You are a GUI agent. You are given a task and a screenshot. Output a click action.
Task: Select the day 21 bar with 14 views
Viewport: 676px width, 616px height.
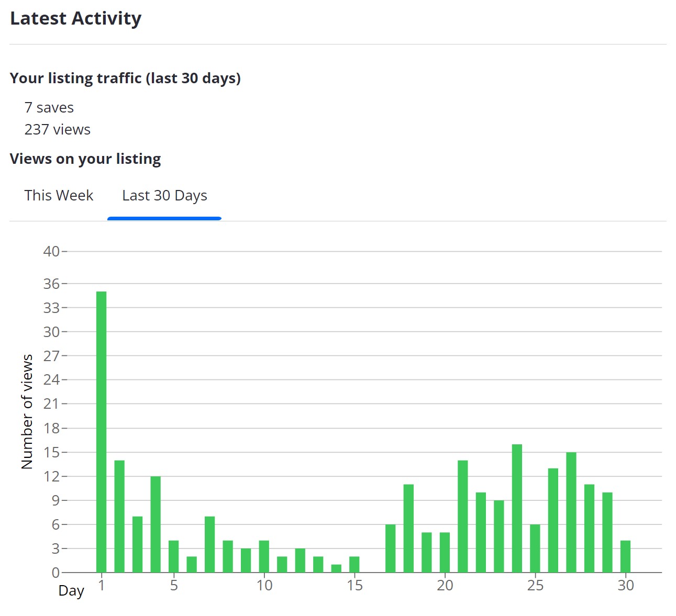(x=463, y=517)
